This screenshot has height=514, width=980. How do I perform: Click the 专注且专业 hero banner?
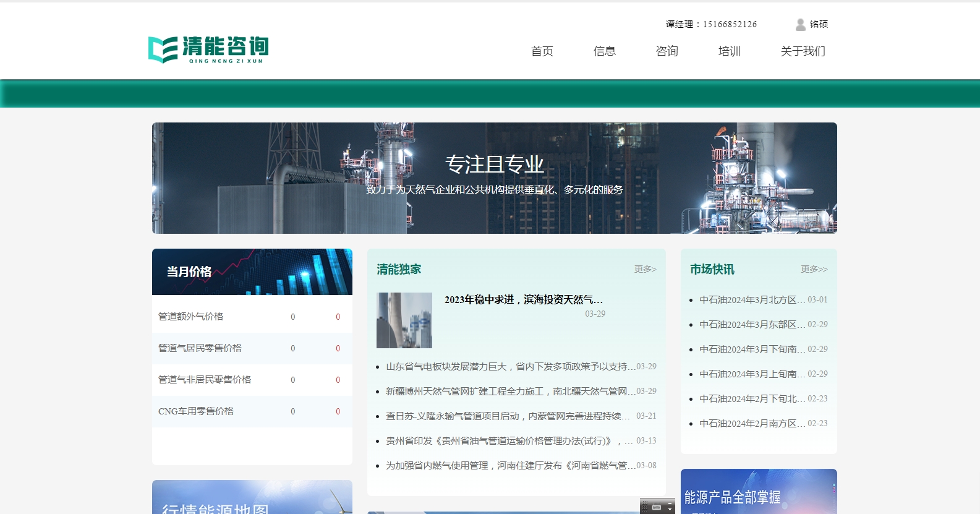494,178
